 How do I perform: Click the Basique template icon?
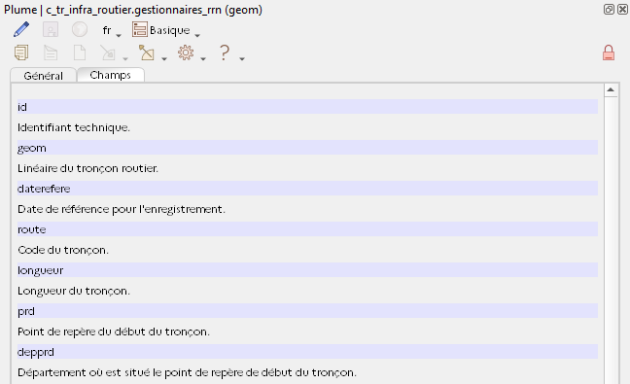[139, 29]
